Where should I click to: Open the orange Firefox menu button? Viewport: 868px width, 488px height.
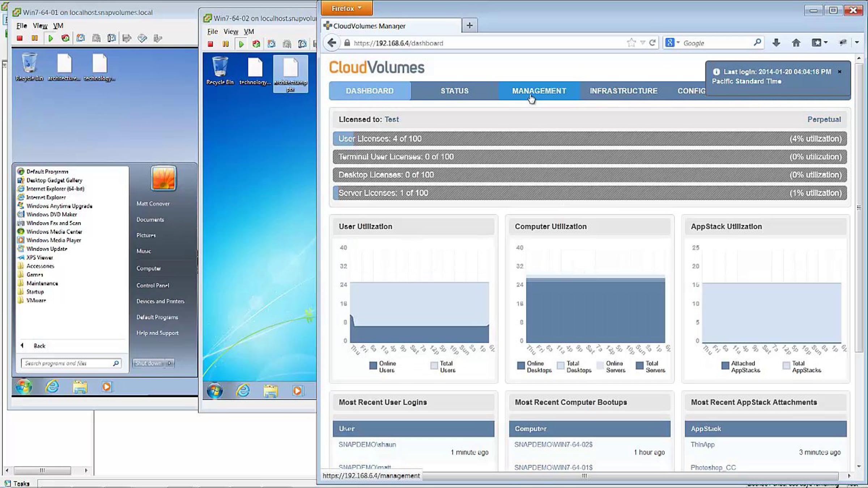click(x=346, y=8)
